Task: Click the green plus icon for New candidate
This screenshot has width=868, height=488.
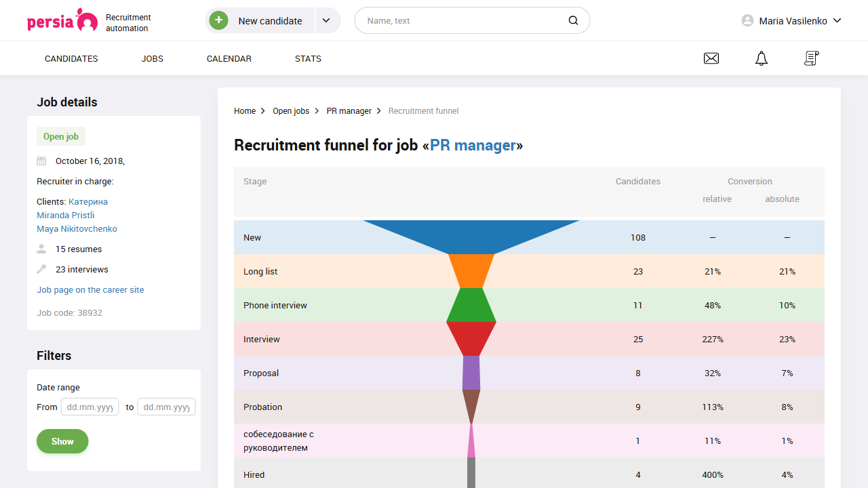Action: click(x=218, y=20)
